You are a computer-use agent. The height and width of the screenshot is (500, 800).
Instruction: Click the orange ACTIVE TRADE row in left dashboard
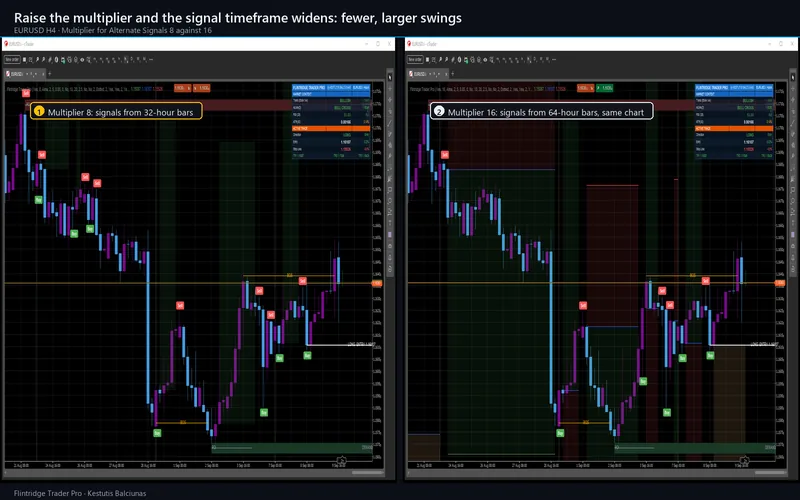[x=331, y=129]
